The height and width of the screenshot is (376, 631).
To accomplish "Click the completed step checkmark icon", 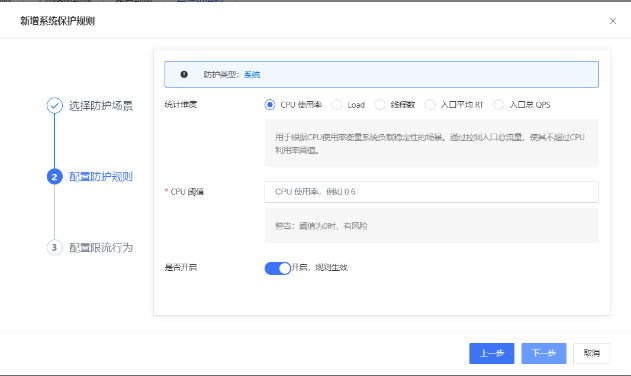I will click(55, 105).
